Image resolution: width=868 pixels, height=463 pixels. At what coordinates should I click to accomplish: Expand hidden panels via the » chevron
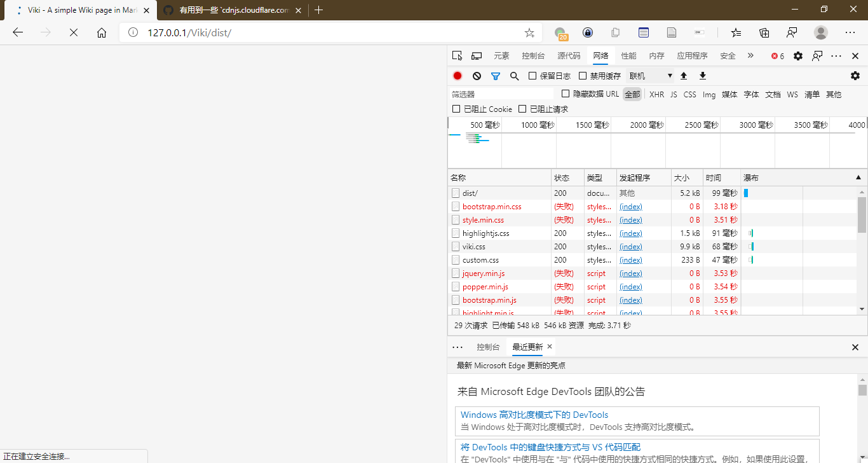(x=750, y=55)
